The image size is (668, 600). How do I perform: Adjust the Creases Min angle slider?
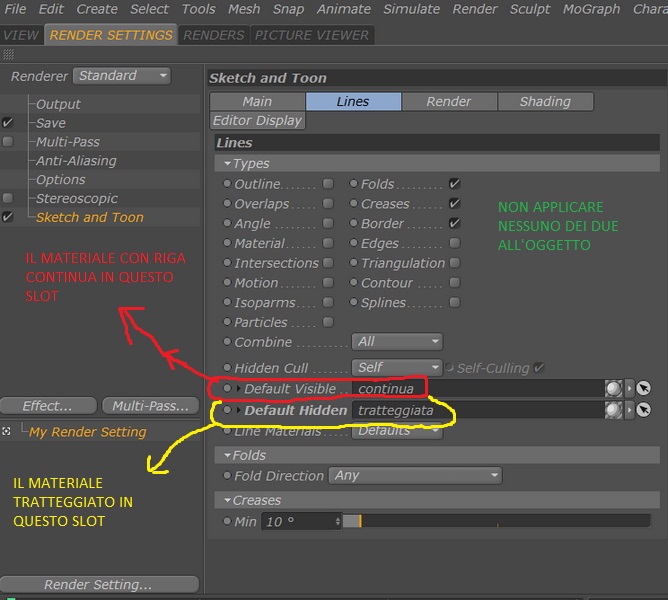496,521
